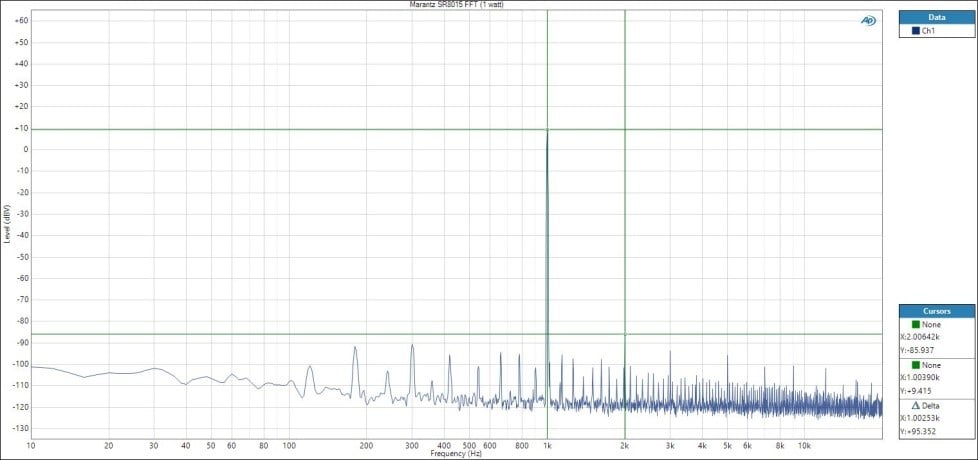Click the tip of the 1 kHz fundamental peak
Viewport: 978px width, 460px height.
point(547,131)
